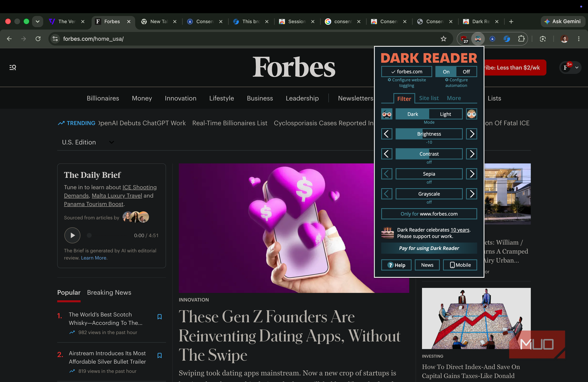Open the Gen Z Founders article headline
The image size is (588, 382).
pos(289,336)
